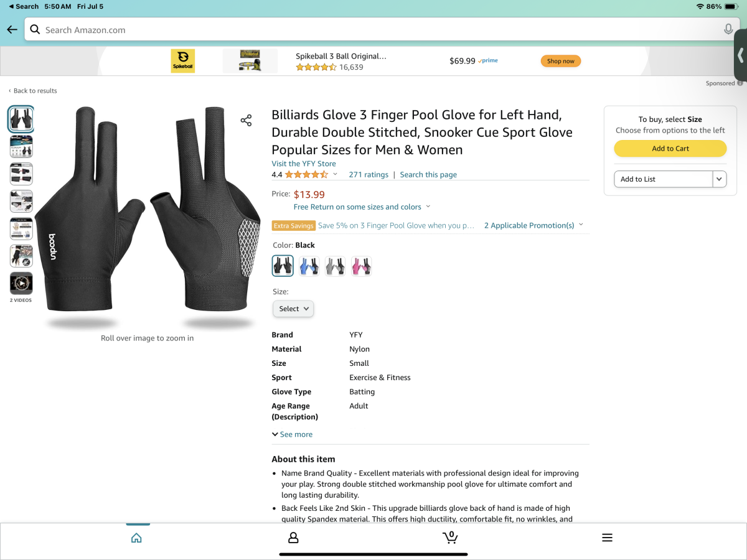Choose the pink glove color option

pyautogui.click(x=361, y=266)
